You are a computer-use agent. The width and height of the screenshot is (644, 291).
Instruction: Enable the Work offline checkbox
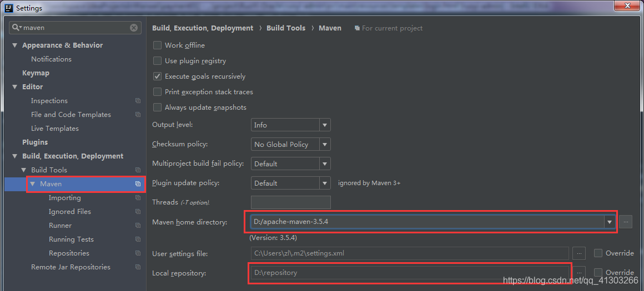coord(157,45)
